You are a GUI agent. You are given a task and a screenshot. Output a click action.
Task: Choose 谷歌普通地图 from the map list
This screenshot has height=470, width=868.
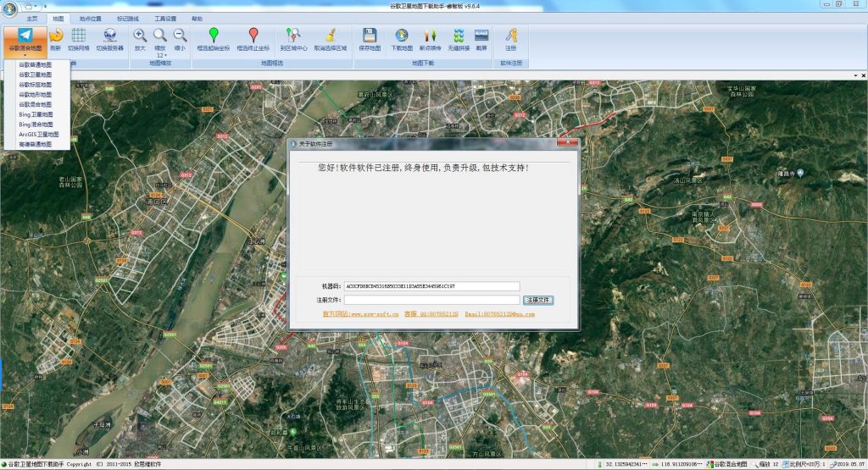pyautogui.click(x=37, y=64)
